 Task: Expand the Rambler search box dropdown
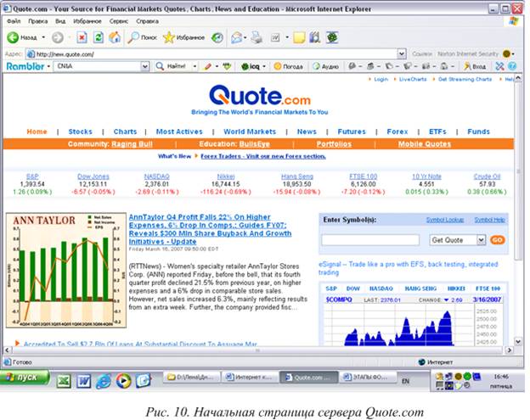pos(145,66)
